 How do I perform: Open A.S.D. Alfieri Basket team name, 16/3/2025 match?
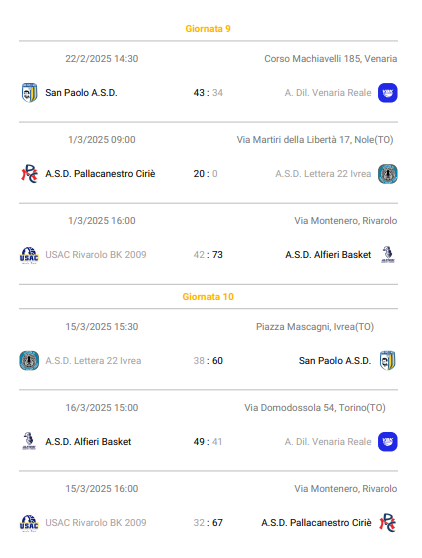pyautogui.click(x=88, y=442)
